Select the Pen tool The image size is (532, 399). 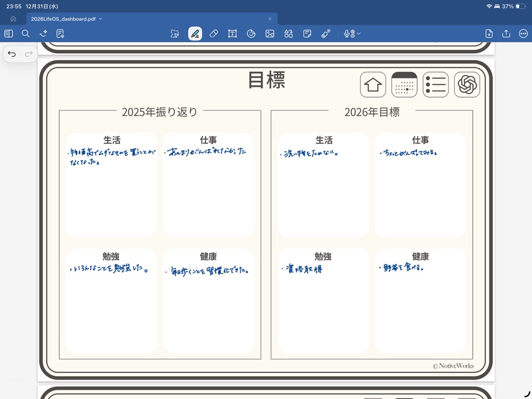[x=195, y=34]
